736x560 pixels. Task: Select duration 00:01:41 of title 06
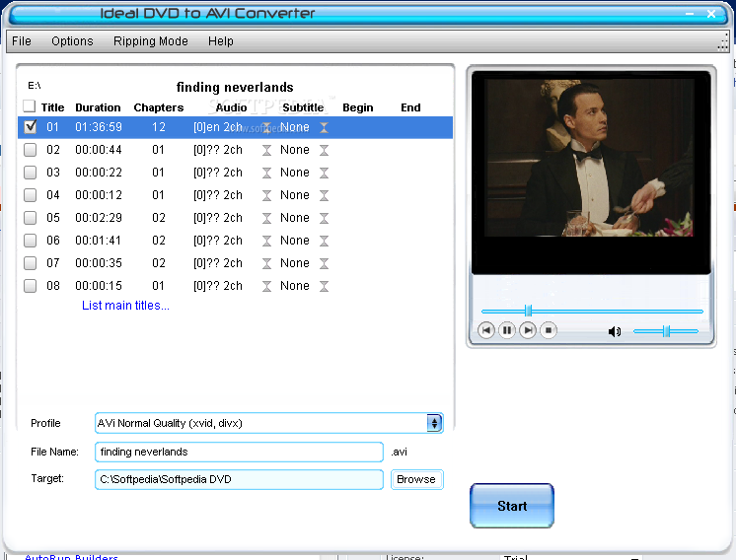[x=99, y=241]
